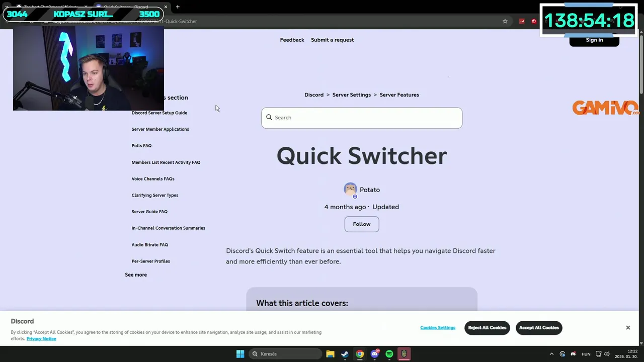Open Members List Recent Activity FAQ
The image size is (644, 362).
(166, 162)
